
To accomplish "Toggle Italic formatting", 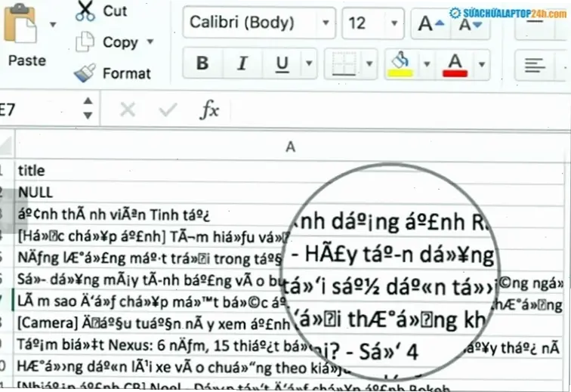I will (242, 63).
